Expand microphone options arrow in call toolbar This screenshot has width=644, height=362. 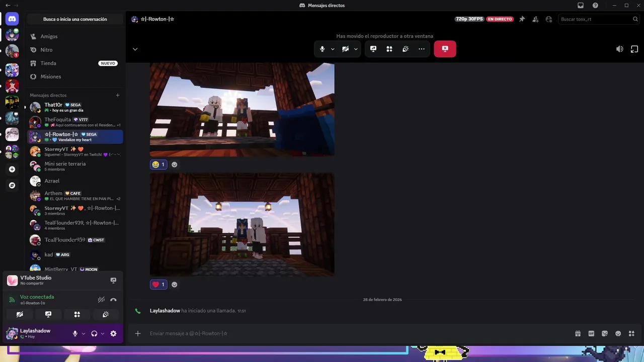click(333, 49)
